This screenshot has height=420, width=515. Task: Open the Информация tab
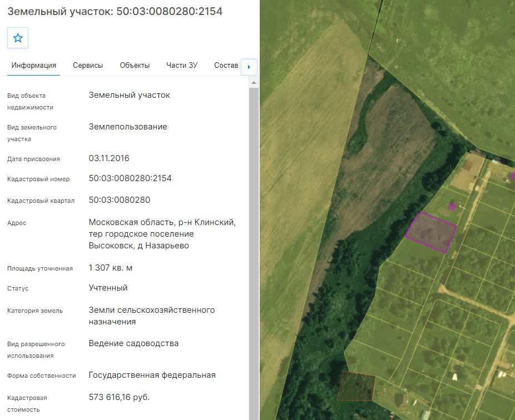point(33,66)
